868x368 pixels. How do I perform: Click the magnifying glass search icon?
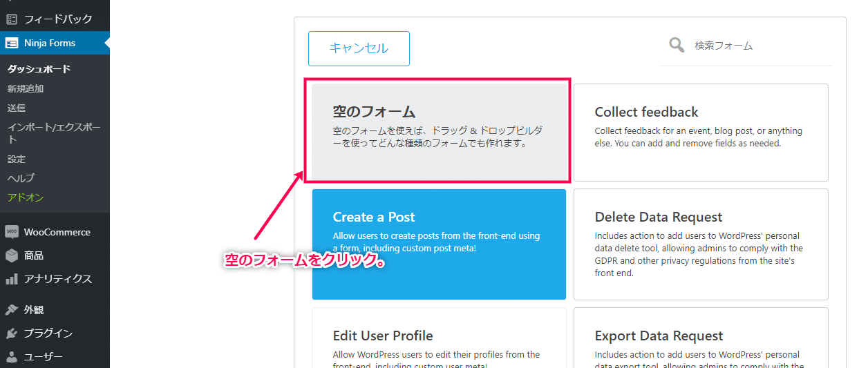[x=677, y=45]
